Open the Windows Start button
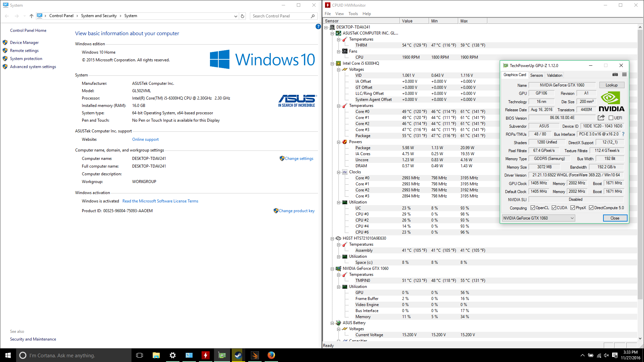This screenshot has width=644, height=362. click(x=8, y=355)
